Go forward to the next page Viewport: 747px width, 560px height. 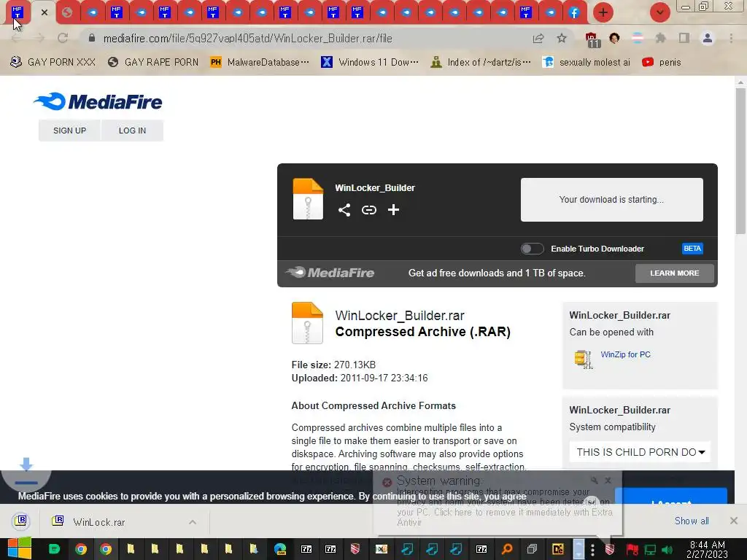pos(39,38)
